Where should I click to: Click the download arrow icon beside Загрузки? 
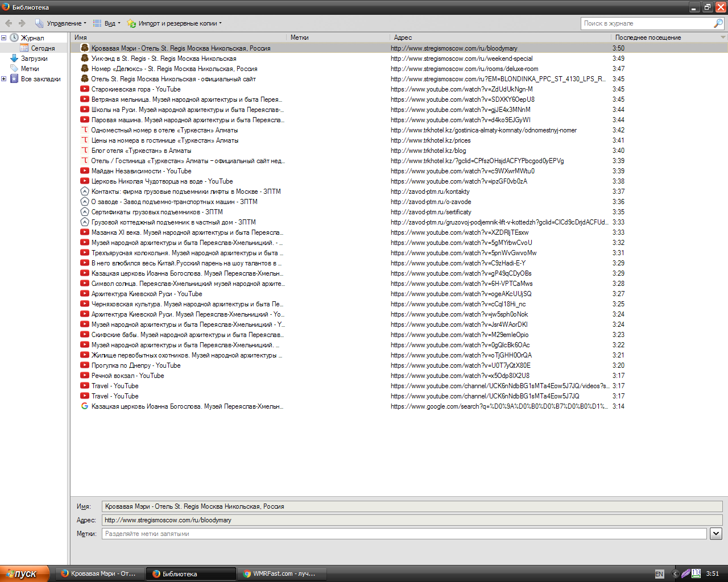(14, 58)
